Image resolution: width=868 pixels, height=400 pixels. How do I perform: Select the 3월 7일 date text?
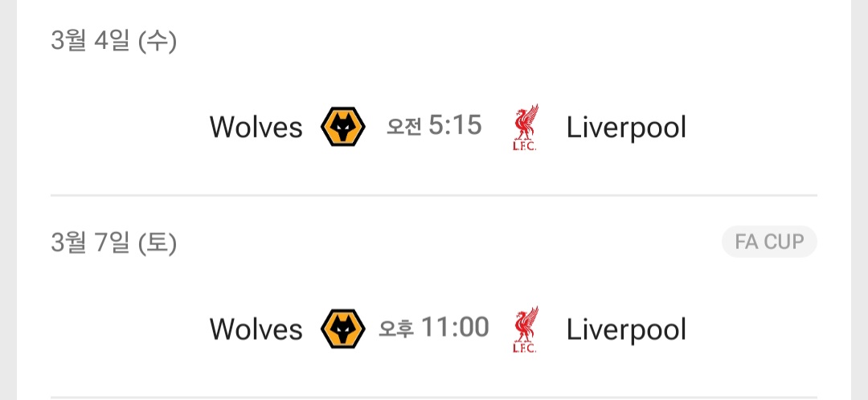click(x=90, y=243)
